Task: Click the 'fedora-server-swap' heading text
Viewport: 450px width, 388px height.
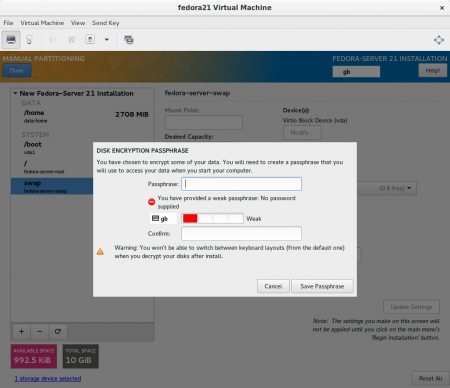Action: (197, 93)
